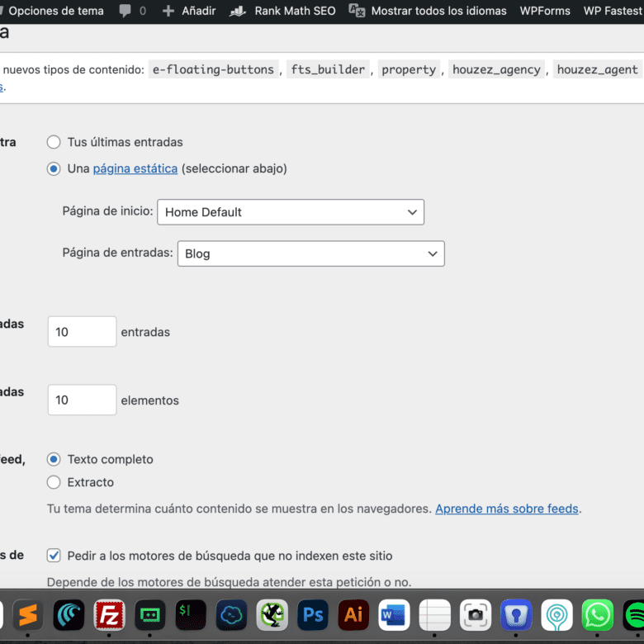Select the 'Tus últimas entradas' radio option
Screen dimensions: 644x644
pos(54,142)
